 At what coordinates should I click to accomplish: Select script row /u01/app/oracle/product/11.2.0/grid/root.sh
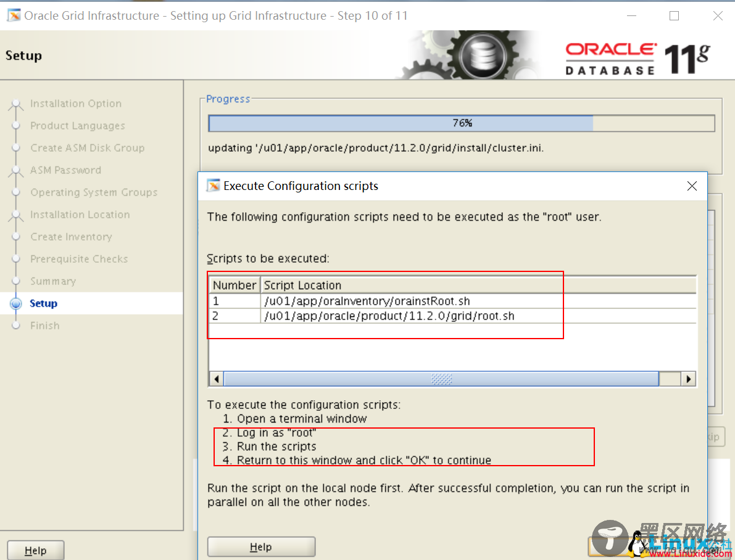[452, 316]
